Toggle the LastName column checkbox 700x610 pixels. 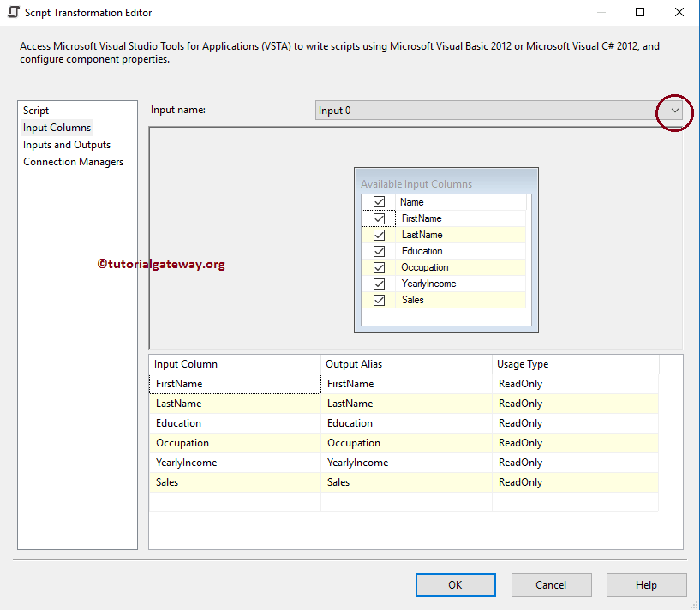pos(379,234)
